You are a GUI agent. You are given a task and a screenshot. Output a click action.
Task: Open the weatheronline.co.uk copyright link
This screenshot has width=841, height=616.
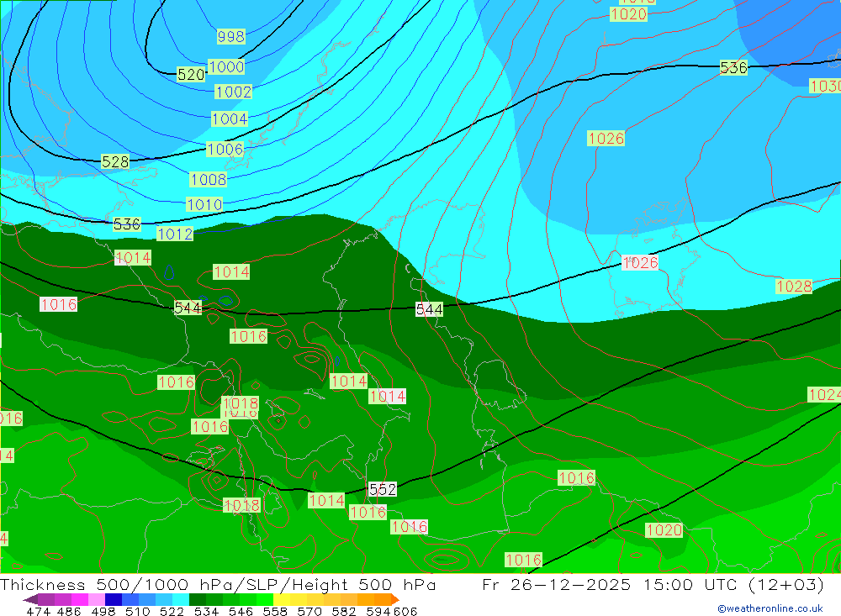click(x=770, y=608)
